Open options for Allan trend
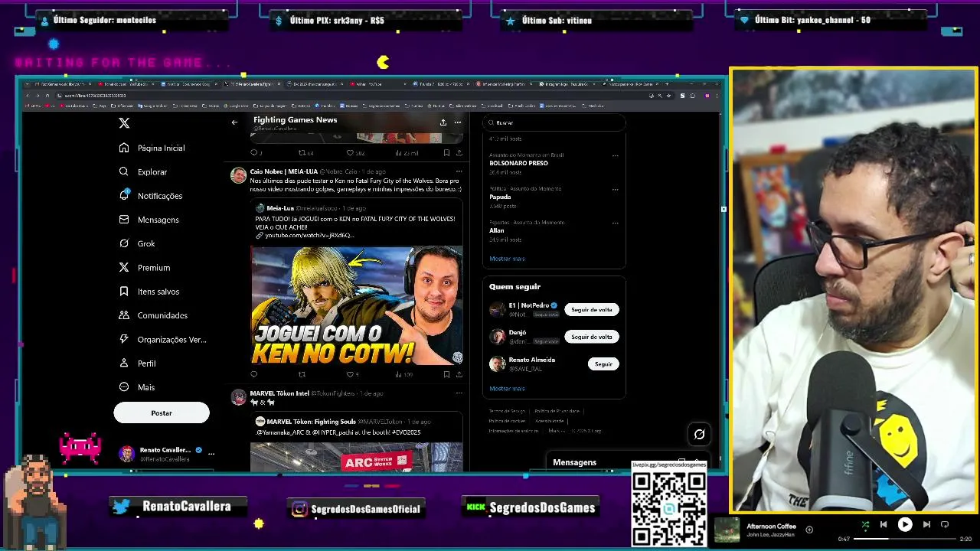980x551 pixels. (x=615, y=223)
